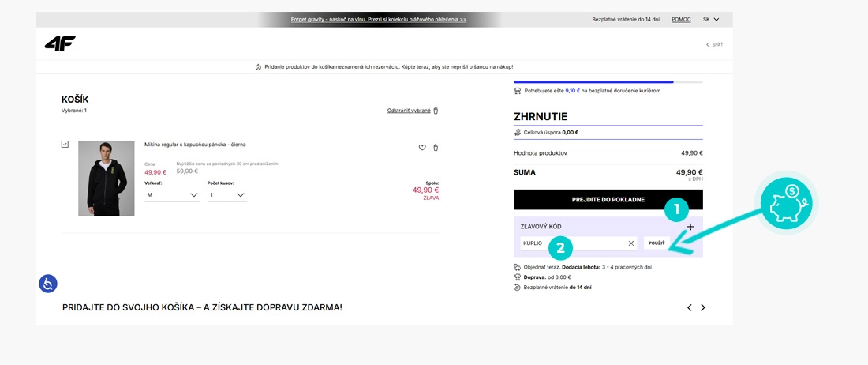This screenshot has height=365, width=868.
Task: Click SUMA total label
Action: 524,172
